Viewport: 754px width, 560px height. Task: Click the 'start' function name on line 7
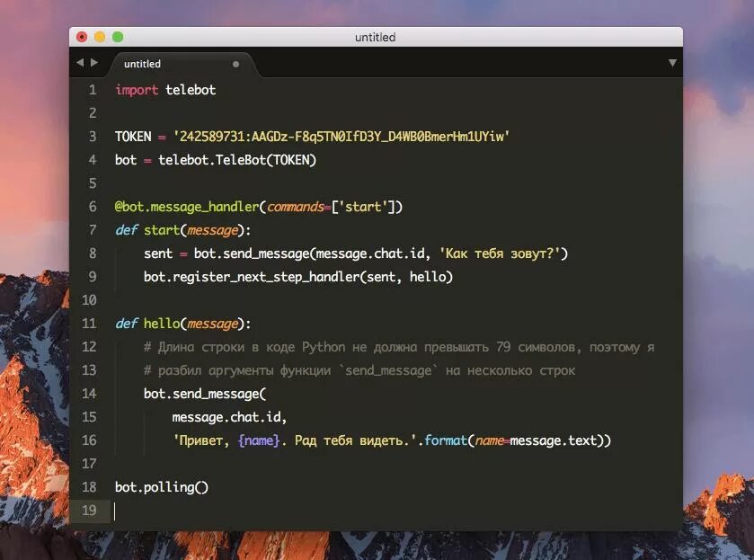pyautogui.click(x=162, y=230)
